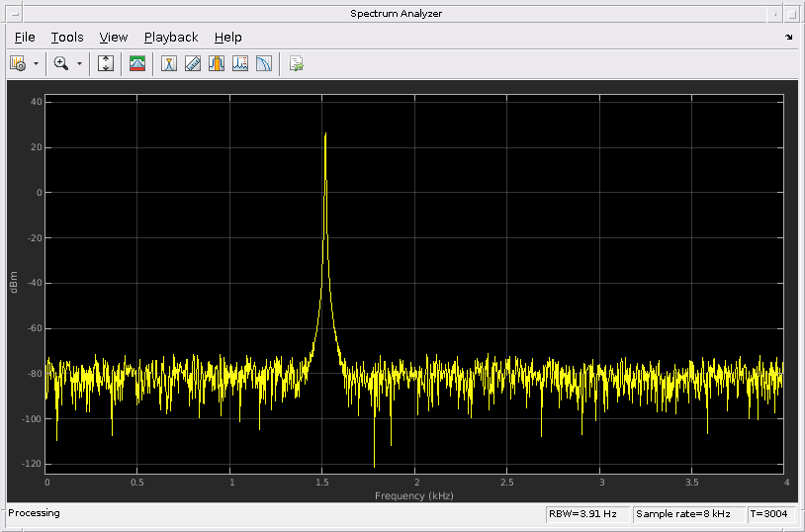Screen dimensions: 805x532
Task: Open the File menu
Action: [x=25, y=38]
